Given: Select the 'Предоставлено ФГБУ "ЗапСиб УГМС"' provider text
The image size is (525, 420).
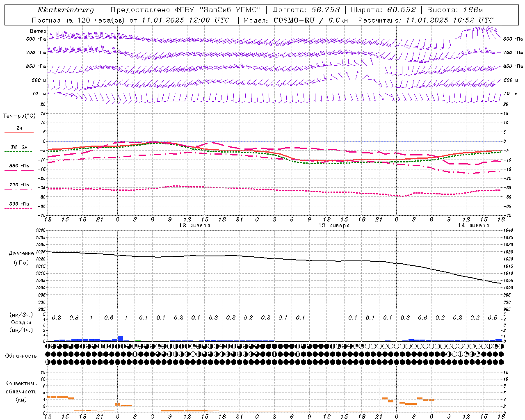Looking at the screenshot, I should 186,10.
